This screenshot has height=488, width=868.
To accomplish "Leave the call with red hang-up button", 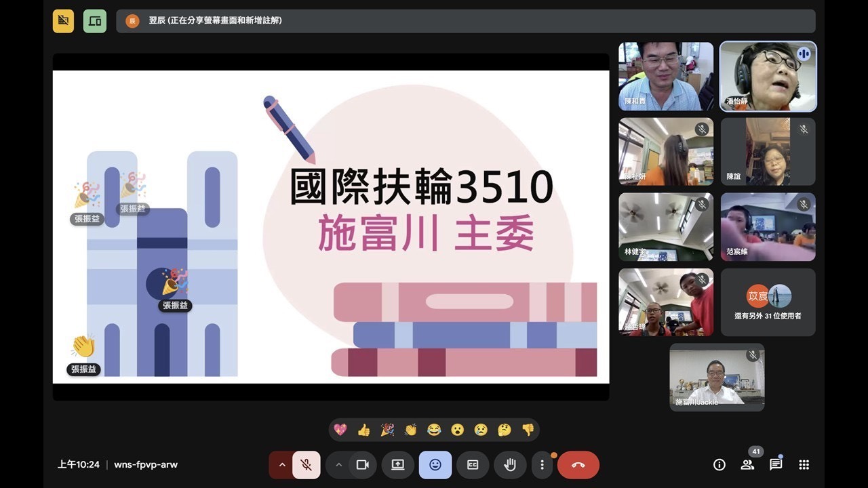I will coord(578,465).
